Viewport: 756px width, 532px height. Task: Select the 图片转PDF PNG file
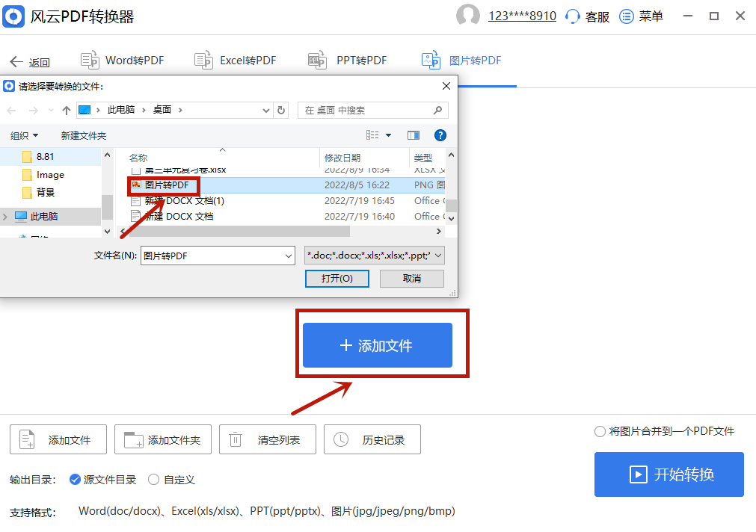165,185
